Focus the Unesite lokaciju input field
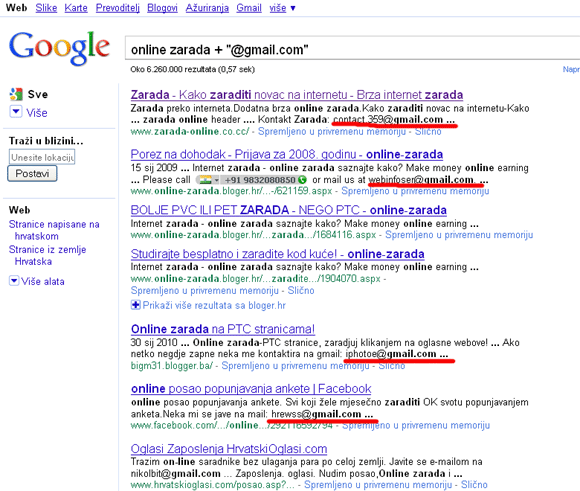Viewport: 580px width, 491px height. [42, 157]
